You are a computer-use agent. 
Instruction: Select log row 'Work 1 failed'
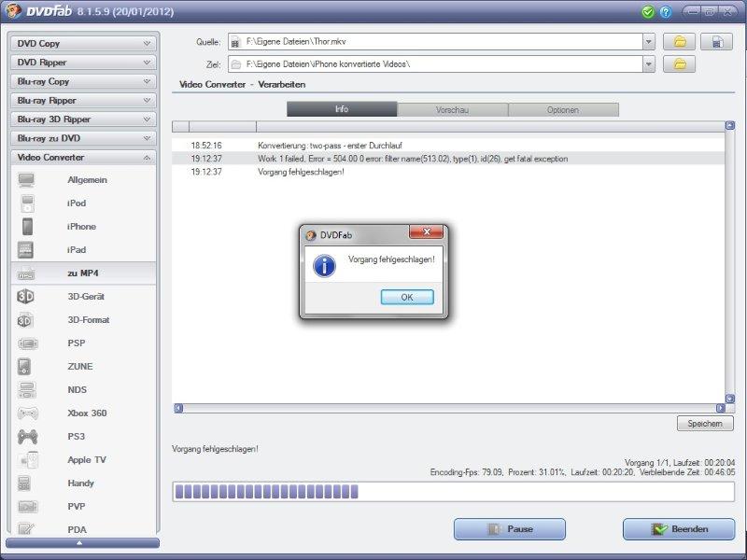(x=448, y=159)
